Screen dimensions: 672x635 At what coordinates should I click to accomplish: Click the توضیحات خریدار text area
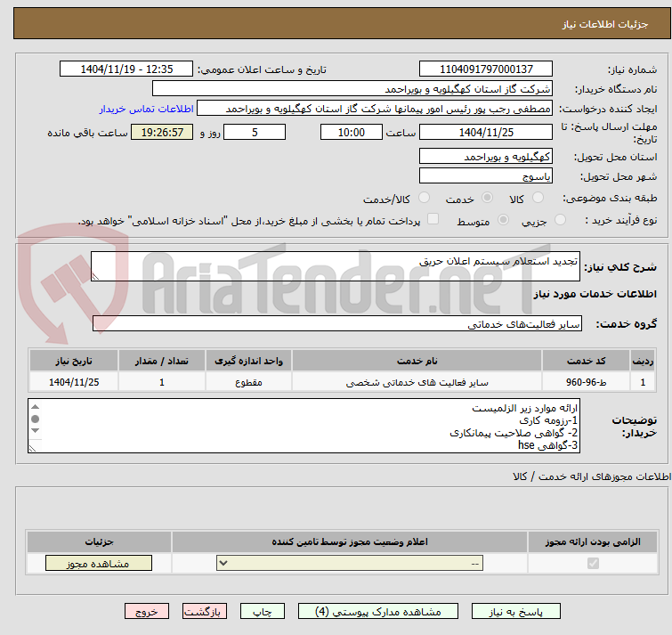304,426
